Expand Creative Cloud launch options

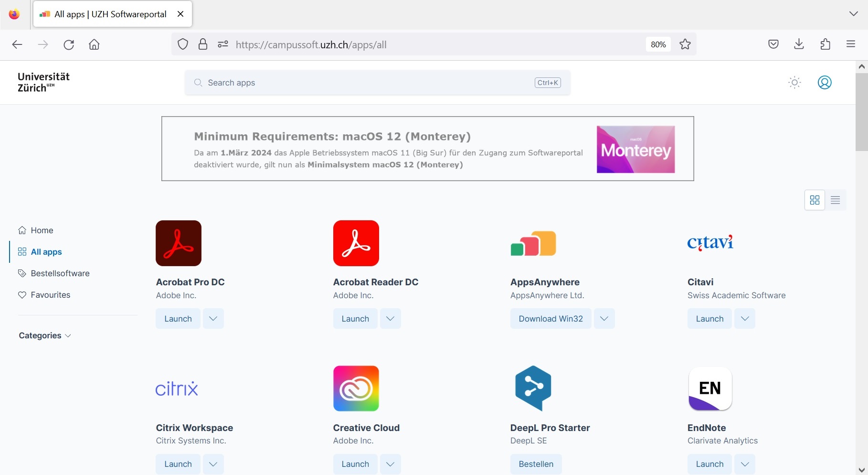391,464
